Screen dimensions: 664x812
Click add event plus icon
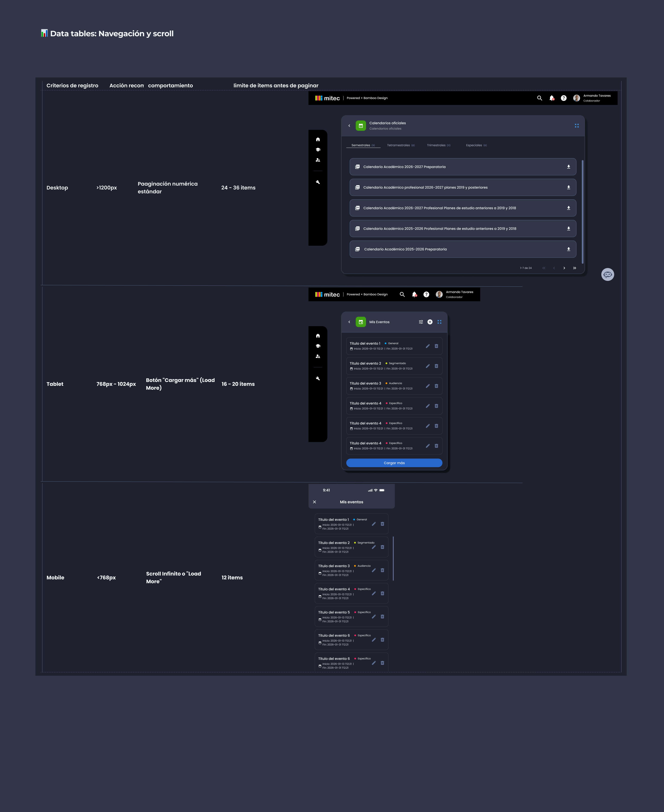[430, 322]
